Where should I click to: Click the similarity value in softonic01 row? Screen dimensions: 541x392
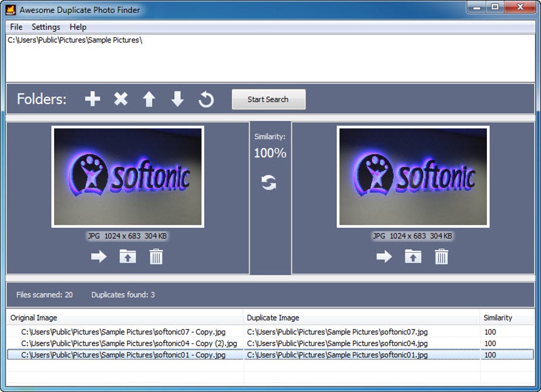click(490, 355)
